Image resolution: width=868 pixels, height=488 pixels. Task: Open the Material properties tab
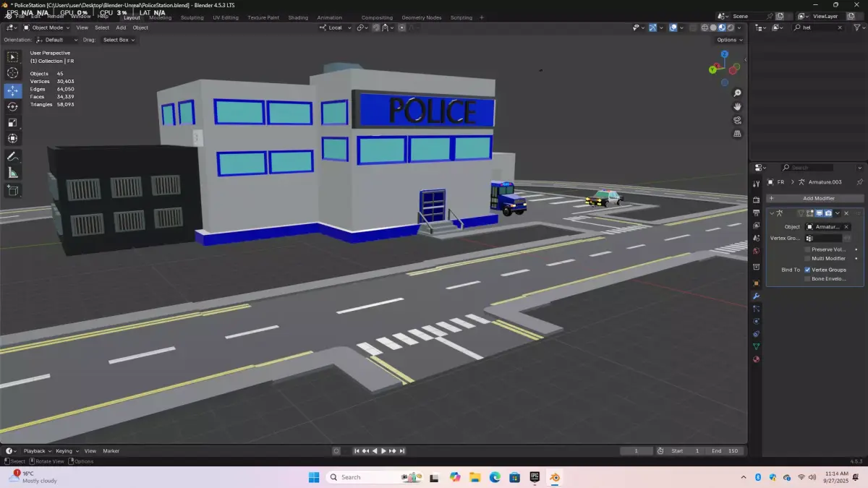[x=757, y=359]
